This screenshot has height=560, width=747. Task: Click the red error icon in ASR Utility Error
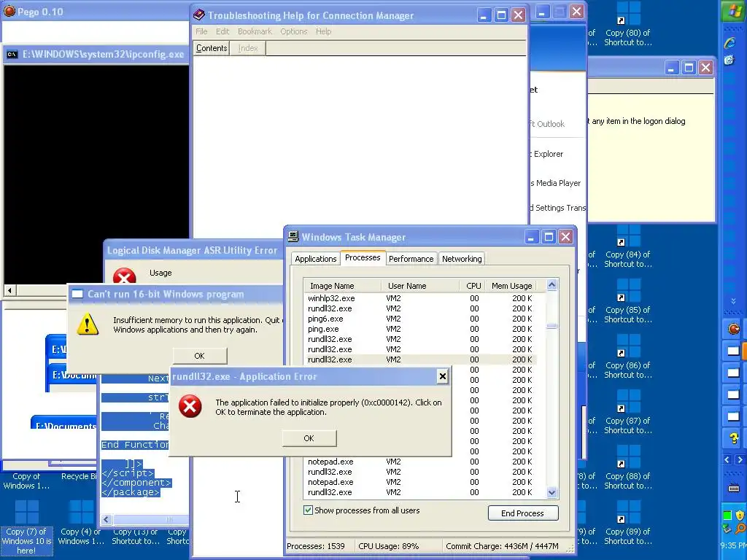click(x=124, y=276)
